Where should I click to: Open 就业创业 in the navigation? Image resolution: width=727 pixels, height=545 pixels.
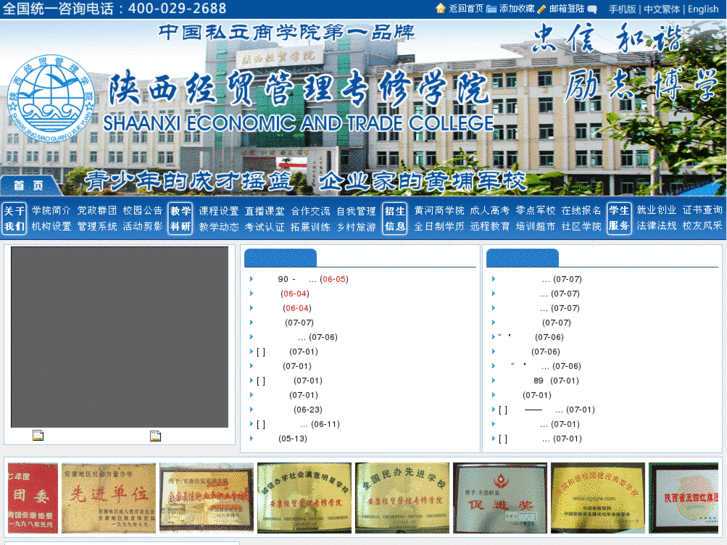click(656, 210)
